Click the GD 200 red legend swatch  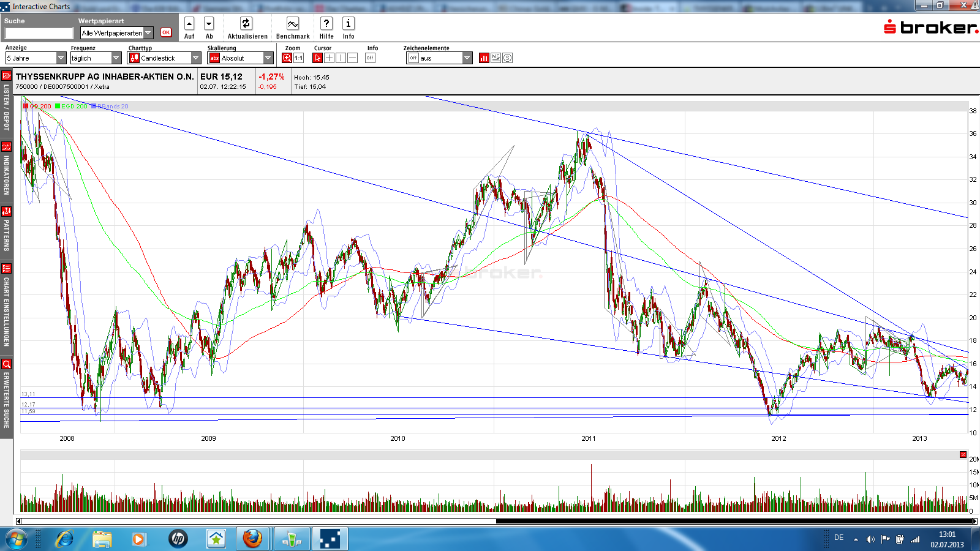26,107
